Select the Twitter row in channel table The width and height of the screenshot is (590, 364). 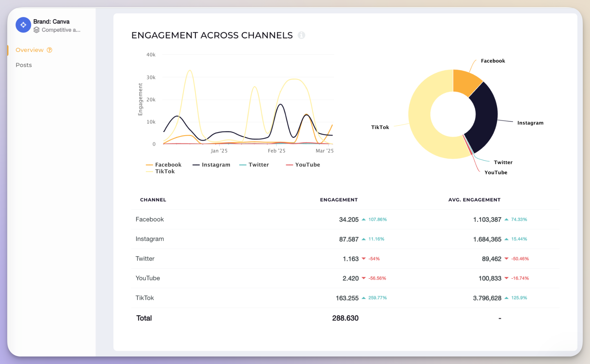(x=345, y=259)
